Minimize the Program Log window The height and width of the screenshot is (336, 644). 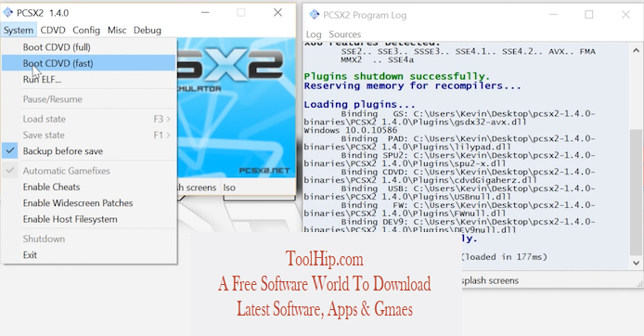[553, 15]
